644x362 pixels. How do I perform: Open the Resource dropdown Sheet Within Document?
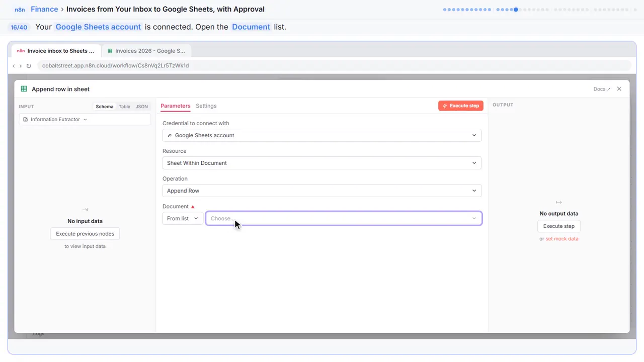pyautogui.click(x=322, y=163)
